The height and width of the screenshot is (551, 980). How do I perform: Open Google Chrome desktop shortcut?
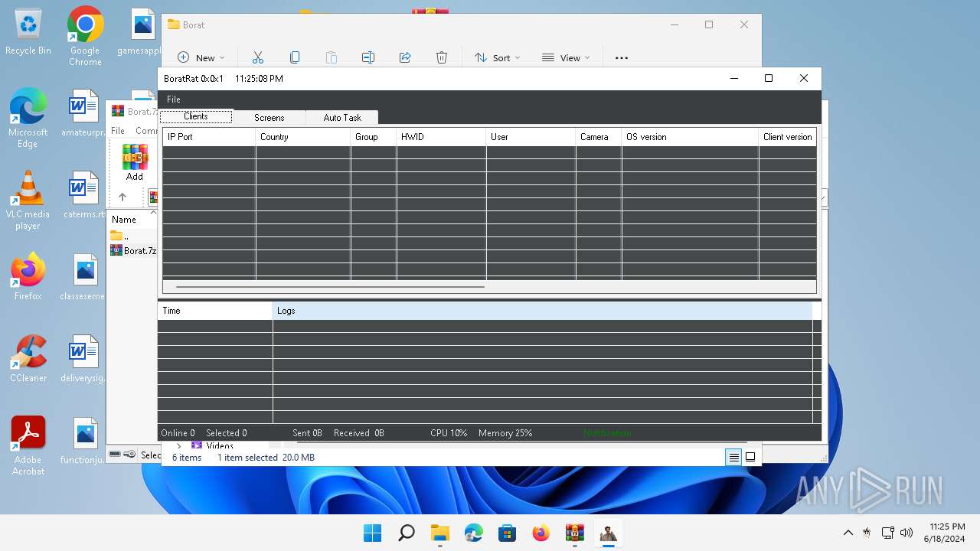pyautogui.click(x=85, y=36)
